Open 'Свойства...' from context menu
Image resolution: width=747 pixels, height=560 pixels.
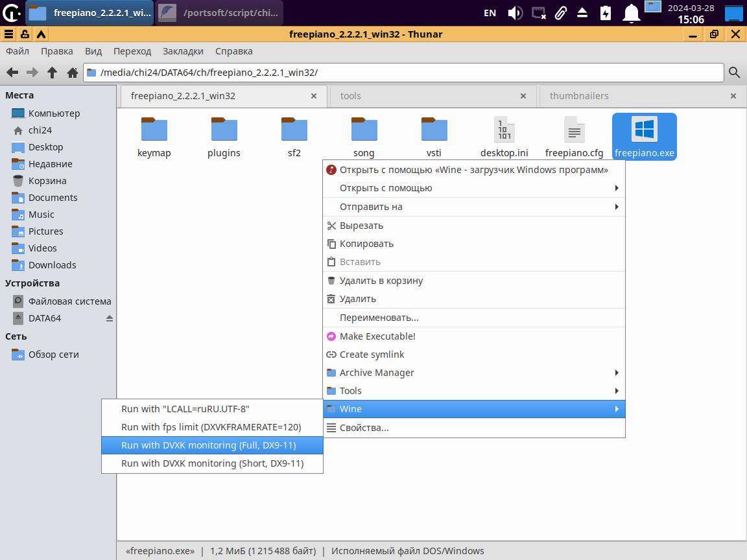[x=474, y=428]
